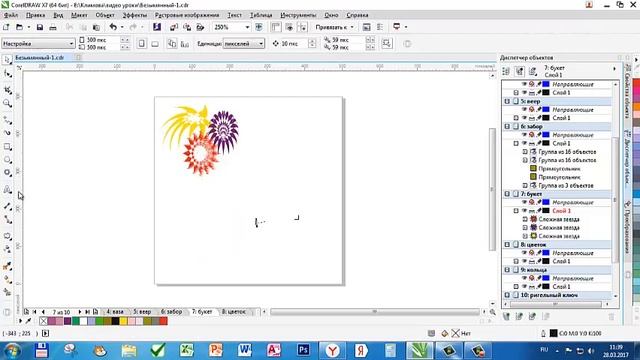This screenshot has height=360, width=640.
Task: Go to the previous page arrow
Action: pyautogui.click(x=43, y=311)
